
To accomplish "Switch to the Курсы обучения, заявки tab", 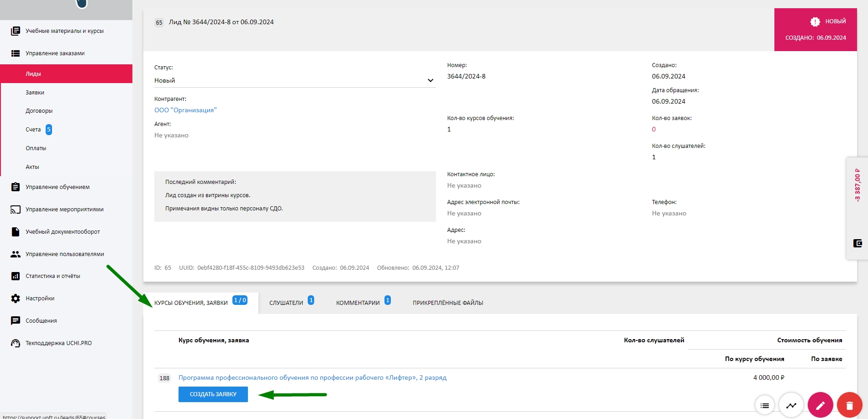I will [x=201, y=303].
